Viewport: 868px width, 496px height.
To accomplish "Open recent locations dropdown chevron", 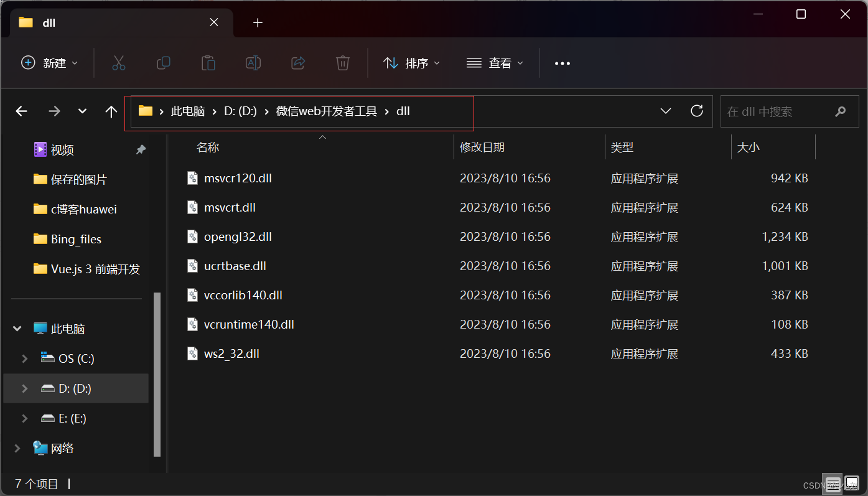I will coord(82,111).
